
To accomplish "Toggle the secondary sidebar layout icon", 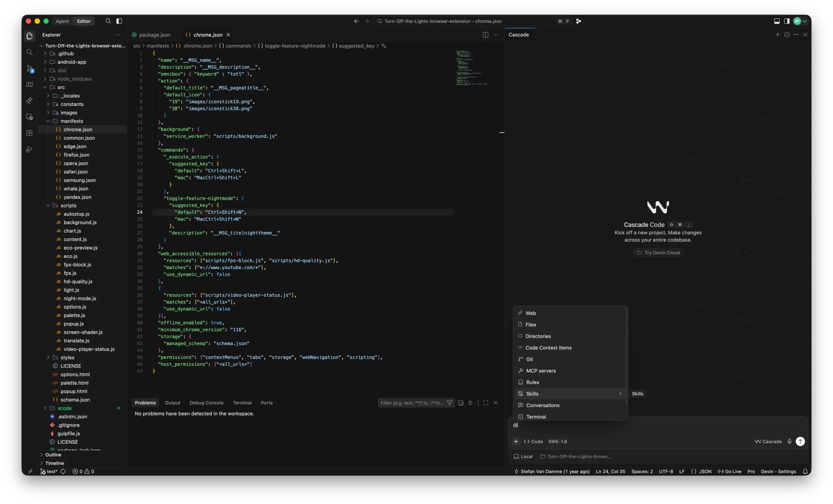I will (x=787, y=21).
